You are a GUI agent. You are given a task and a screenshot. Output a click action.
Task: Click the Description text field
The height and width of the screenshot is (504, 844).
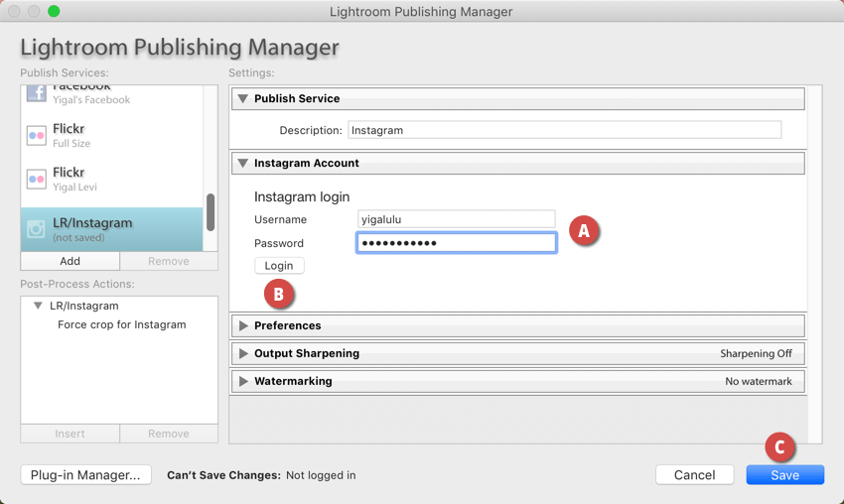pos(564,130)
